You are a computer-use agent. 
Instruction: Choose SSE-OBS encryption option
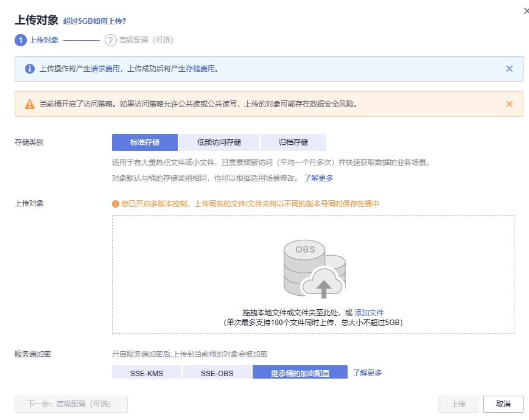[x=217, y=373]
